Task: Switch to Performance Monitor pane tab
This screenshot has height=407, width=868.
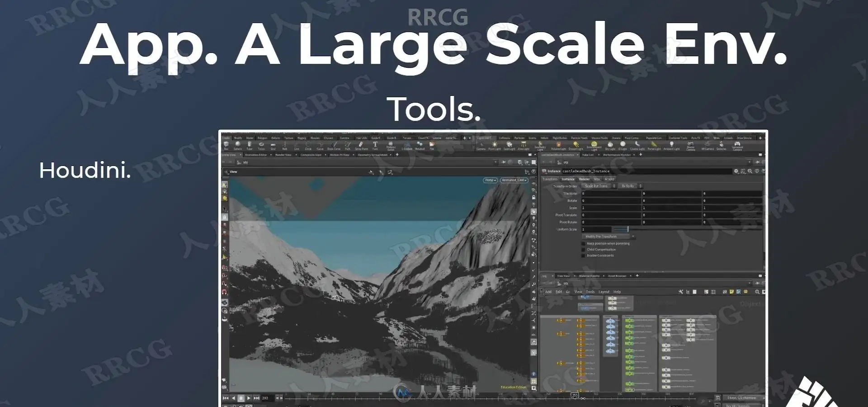Action: pos(617,155)
